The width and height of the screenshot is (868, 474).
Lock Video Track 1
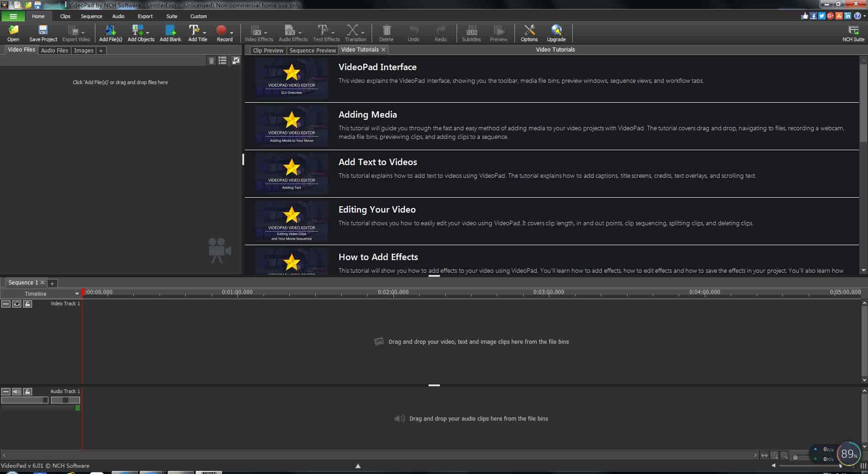(x=28, y=304)
